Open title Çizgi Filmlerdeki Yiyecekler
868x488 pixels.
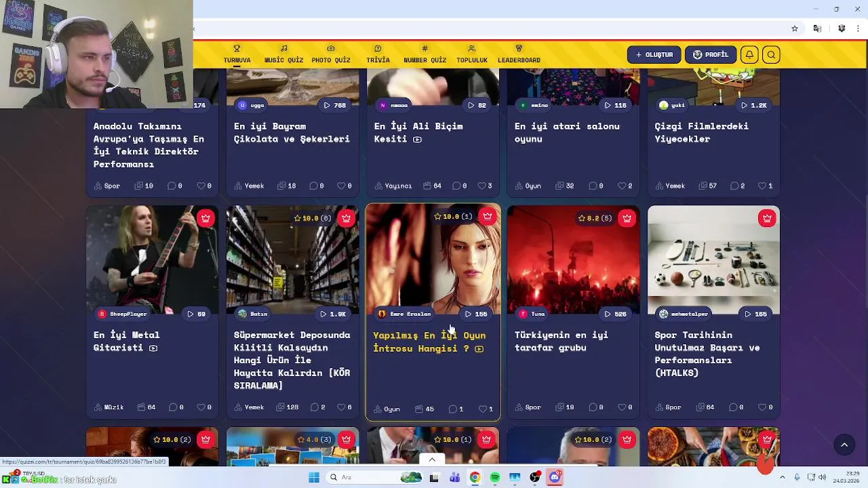701,132
